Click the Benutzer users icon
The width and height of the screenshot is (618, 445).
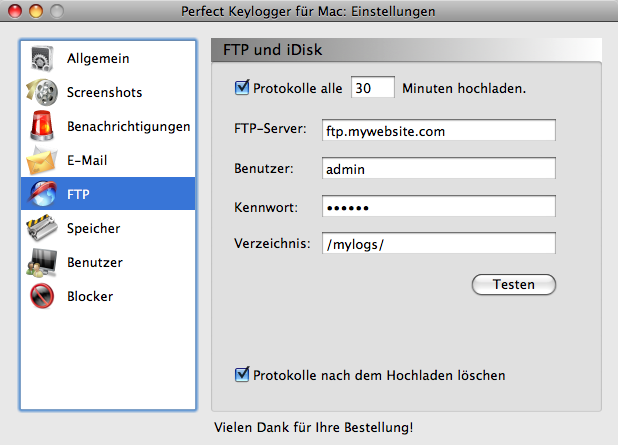[42, 262]
